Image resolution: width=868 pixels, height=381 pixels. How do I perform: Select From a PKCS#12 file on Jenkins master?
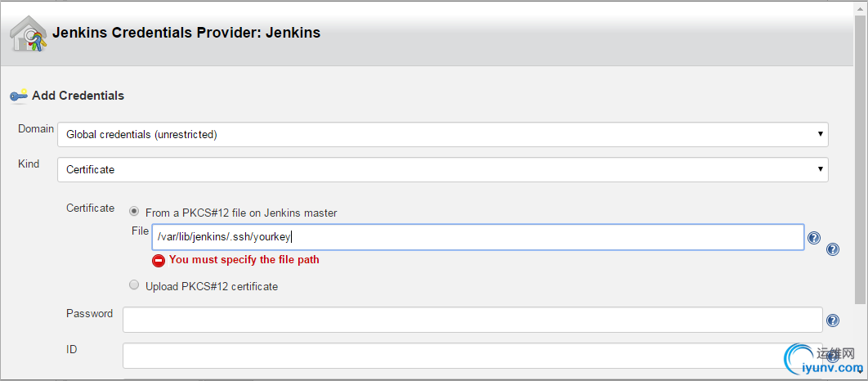click(x=134, y=211)
